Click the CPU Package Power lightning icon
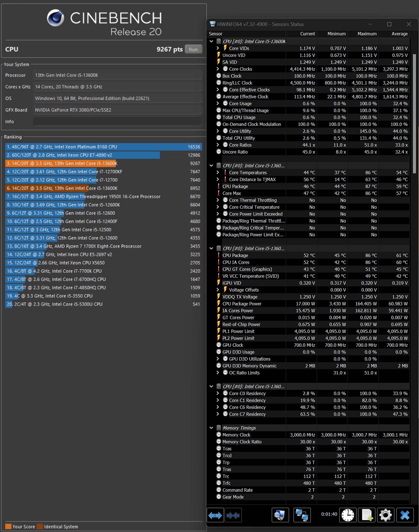 (x=219, y=304)
